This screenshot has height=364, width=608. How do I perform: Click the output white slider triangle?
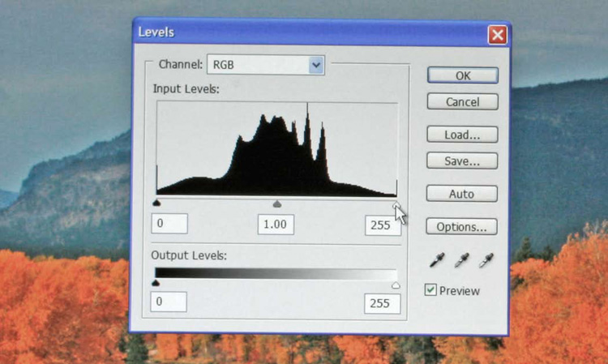pos(396,285)
